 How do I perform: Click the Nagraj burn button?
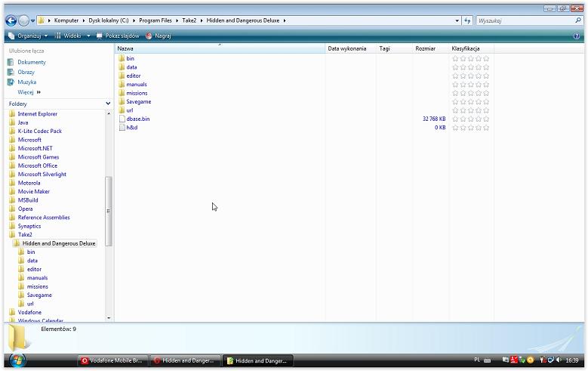(159, 36)
